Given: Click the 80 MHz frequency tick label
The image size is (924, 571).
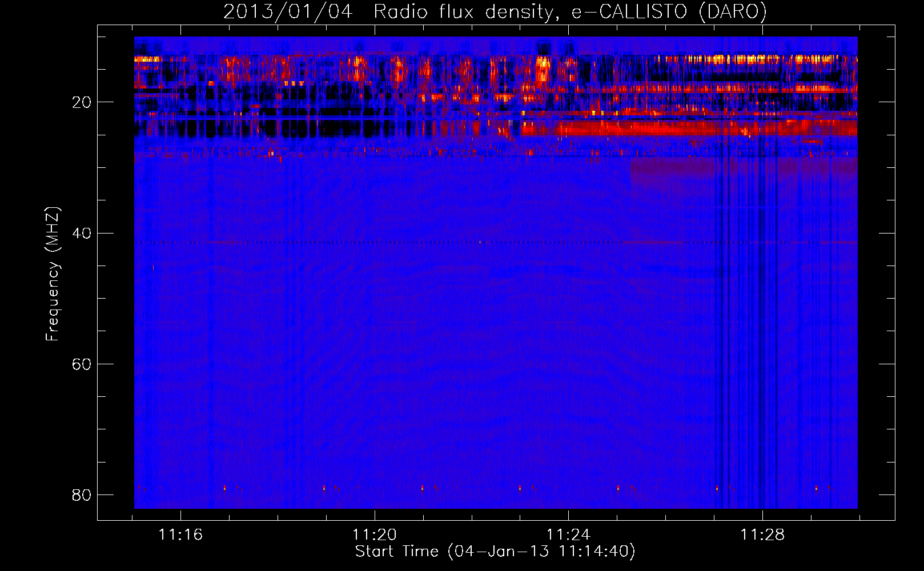Looking at the screenshot, I should tap(82, 494).
